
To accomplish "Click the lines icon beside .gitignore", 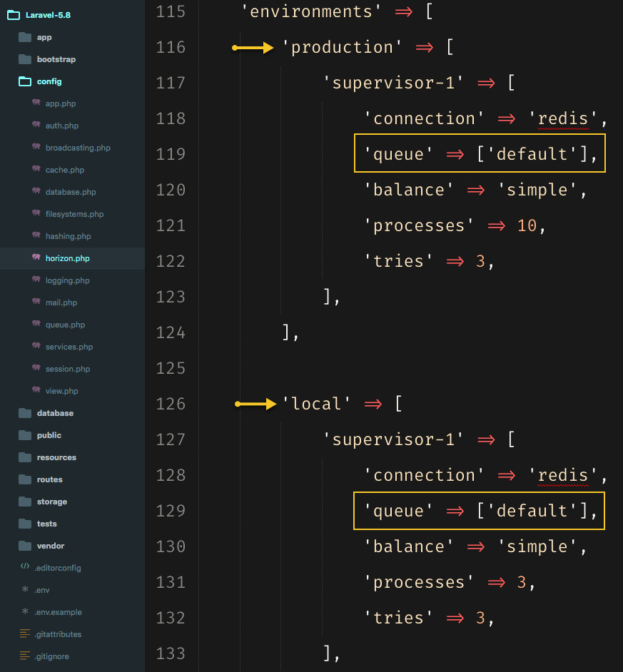I will (x=25, y=656).
